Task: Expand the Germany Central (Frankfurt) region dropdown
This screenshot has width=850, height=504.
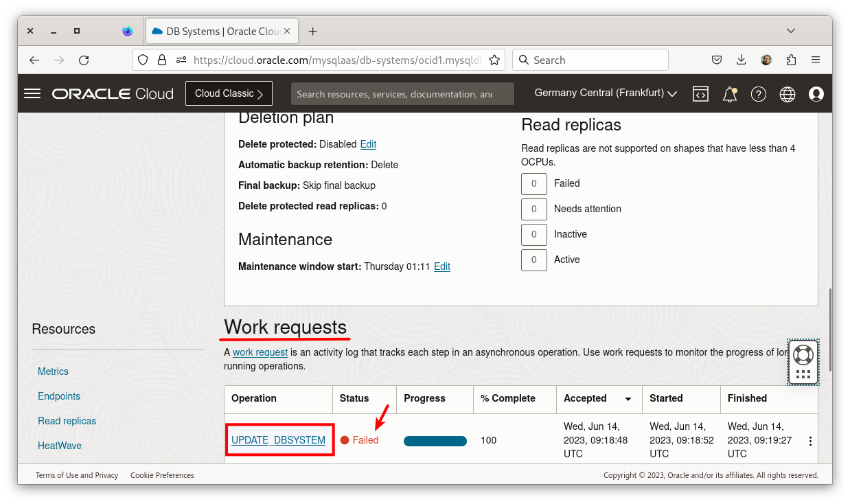Action: tap(604, 93)
